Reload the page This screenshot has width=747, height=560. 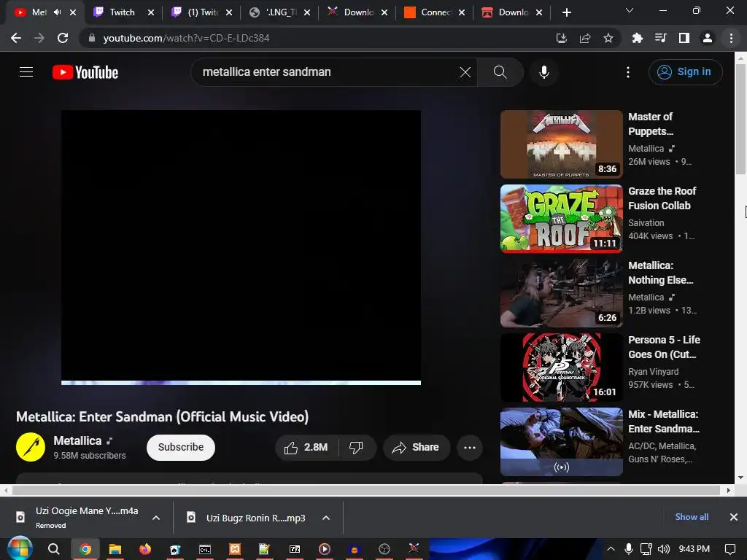coord(63,38)
